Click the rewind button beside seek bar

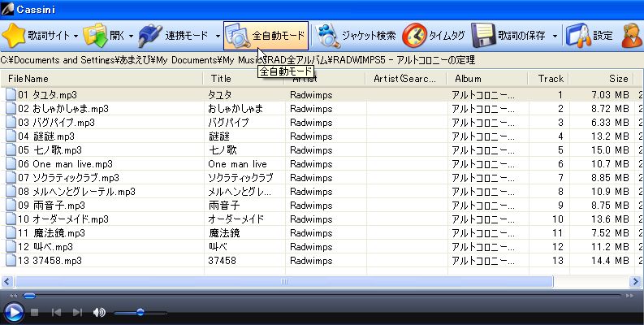tap(14, 296)
